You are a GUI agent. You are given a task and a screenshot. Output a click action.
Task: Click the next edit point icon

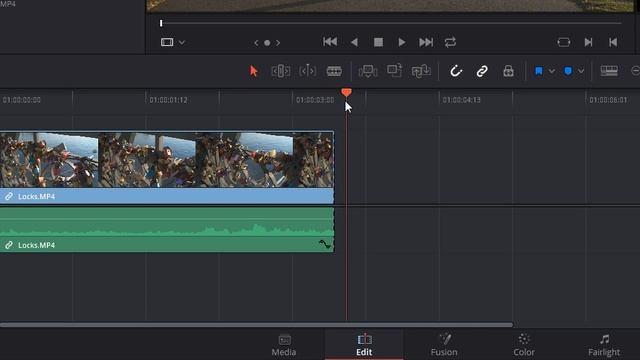tap(588, 42)
